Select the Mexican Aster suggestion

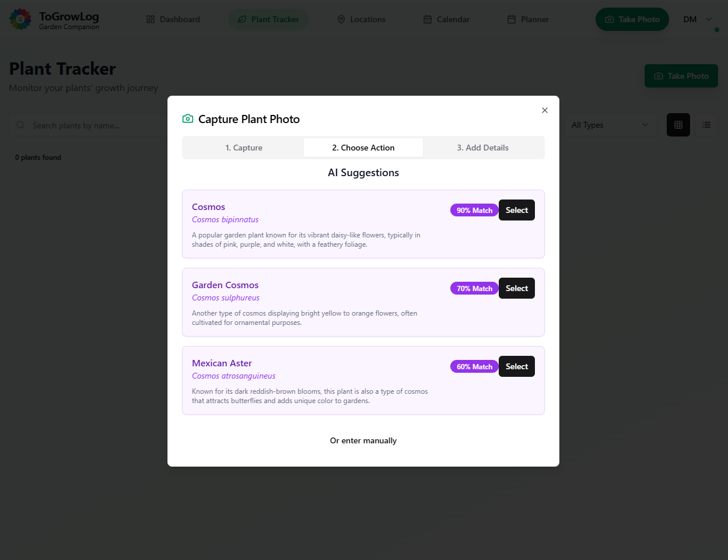[516, 367]
